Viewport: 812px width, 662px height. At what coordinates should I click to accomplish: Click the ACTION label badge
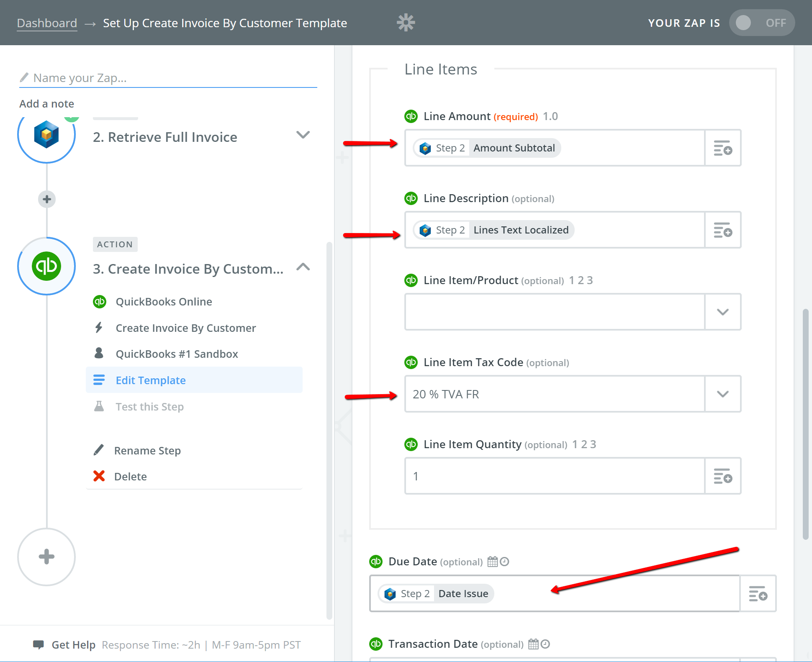115,244
